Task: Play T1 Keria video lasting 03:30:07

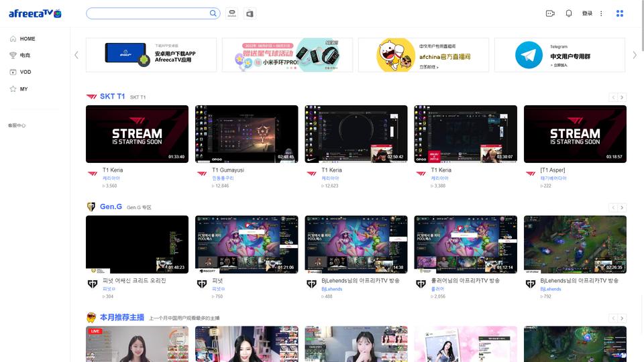Action: click(466, 134)
